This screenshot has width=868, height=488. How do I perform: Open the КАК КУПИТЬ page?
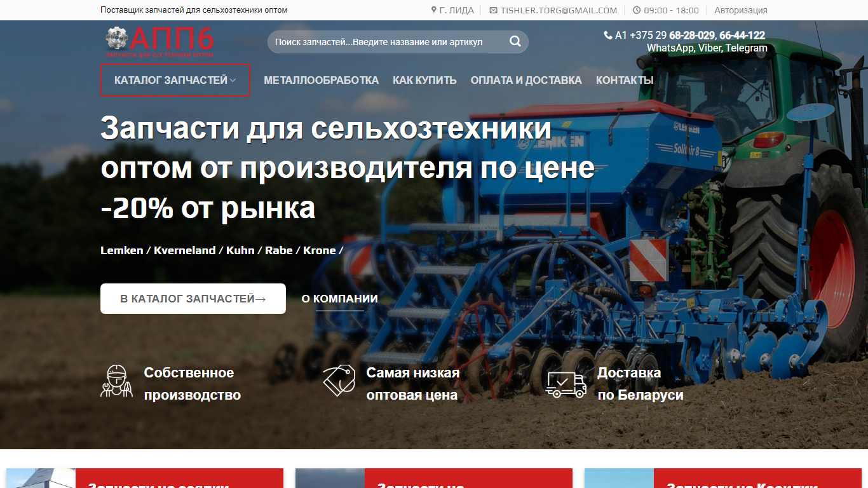pos(424,80)
